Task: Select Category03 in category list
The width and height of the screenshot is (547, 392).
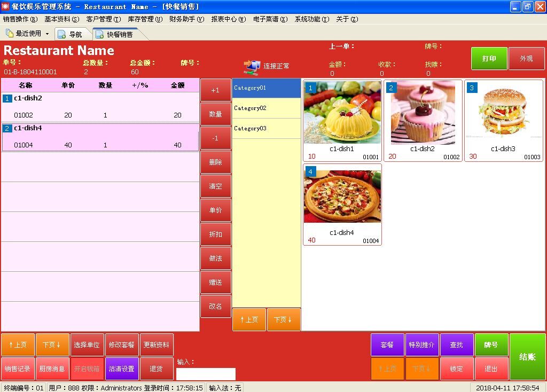Action: 266,129
